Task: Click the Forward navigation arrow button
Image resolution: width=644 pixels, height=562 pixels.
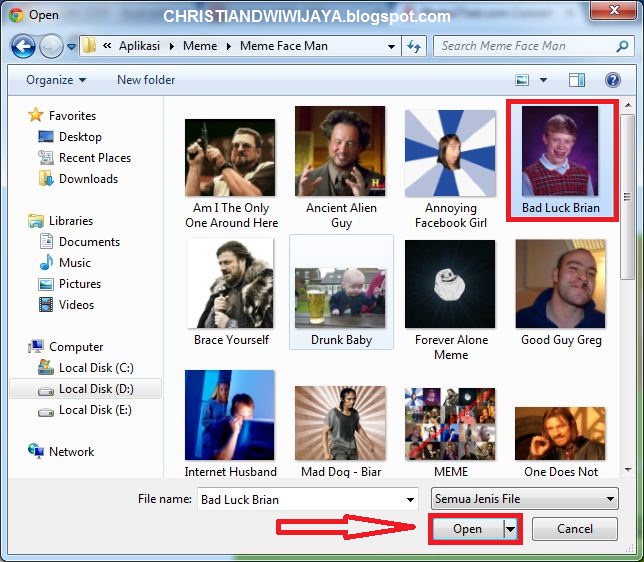Action: point(51,46)
